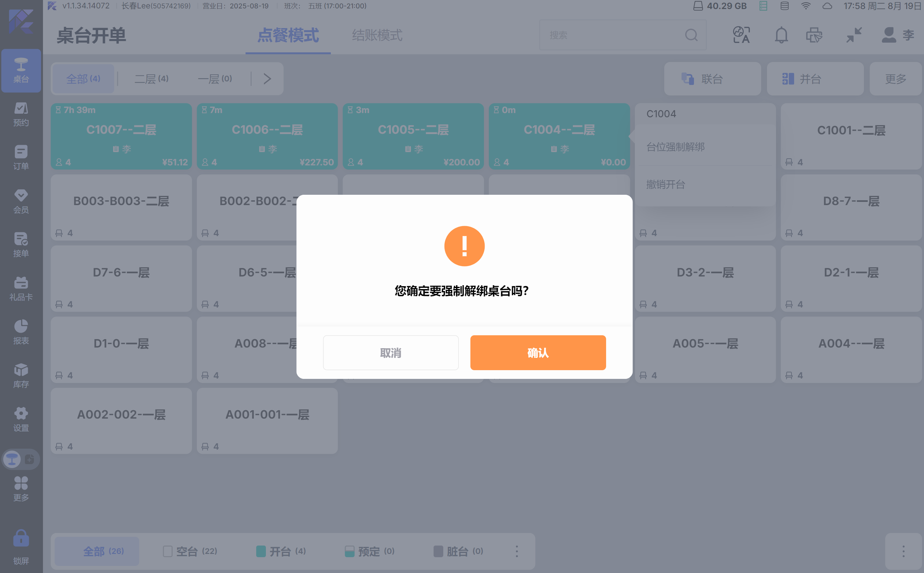Toggle the 开台 status filter

(280, 551)
